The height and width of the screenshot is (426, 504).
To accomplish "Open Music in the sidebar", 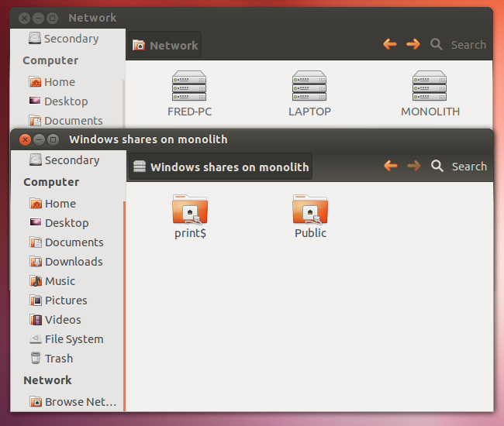I will click(53, 281).
